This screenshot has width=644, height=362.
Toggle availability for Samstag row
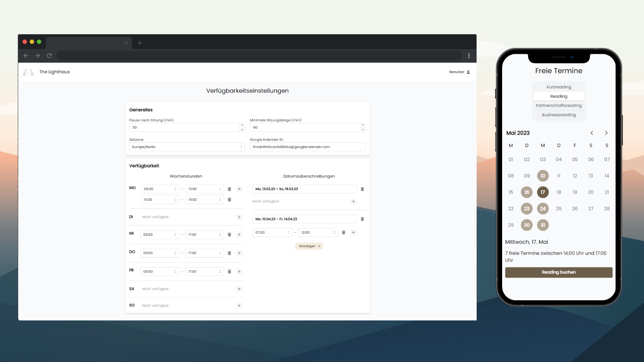tap(239, 289)
